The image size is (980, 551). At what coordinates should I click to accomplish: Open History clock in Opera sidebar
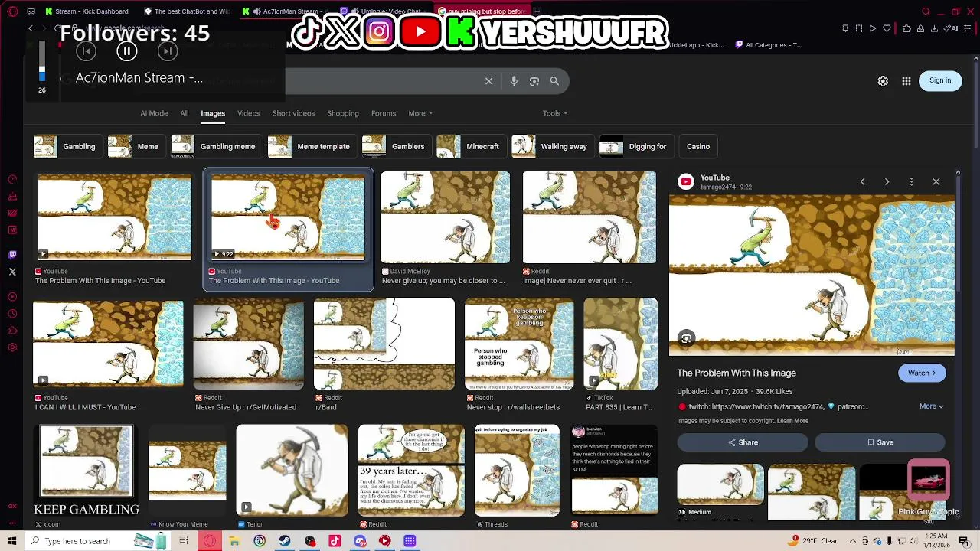pyautogui.click(x=12, y=314)
